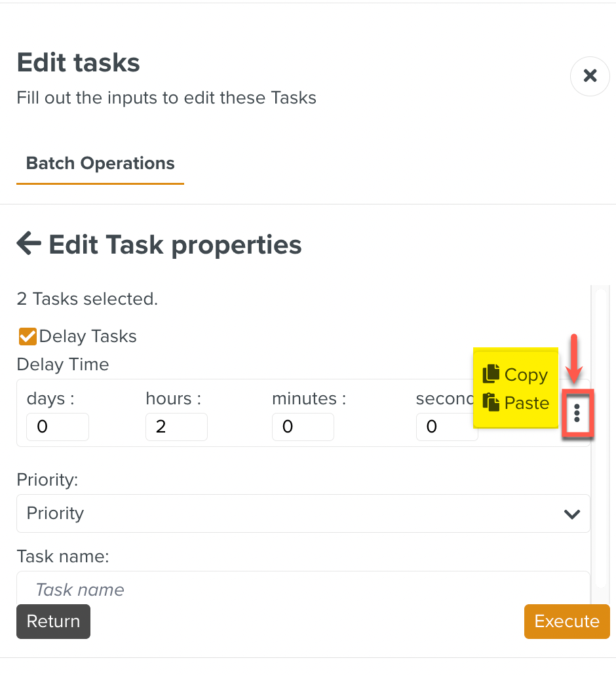Focus the minutes delay input

[x=302, y=427]
